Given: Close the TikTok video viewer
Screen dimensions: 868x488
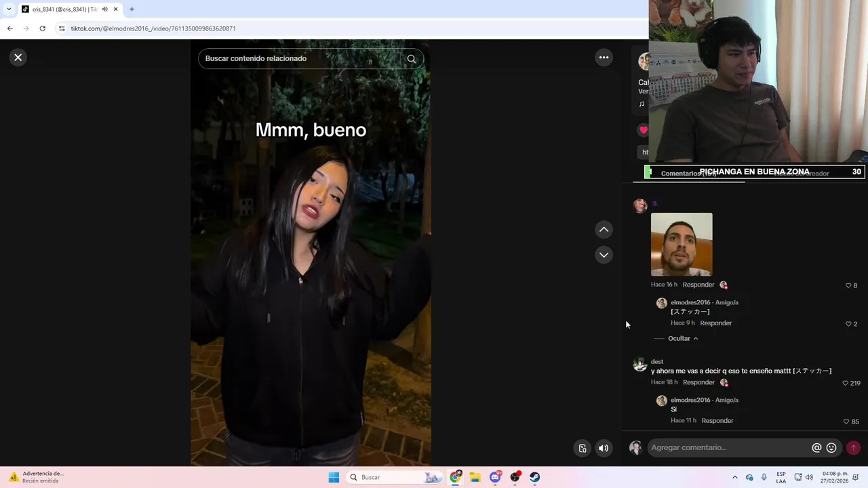Looking at the screenshot, I should click(x=18, y=58).
